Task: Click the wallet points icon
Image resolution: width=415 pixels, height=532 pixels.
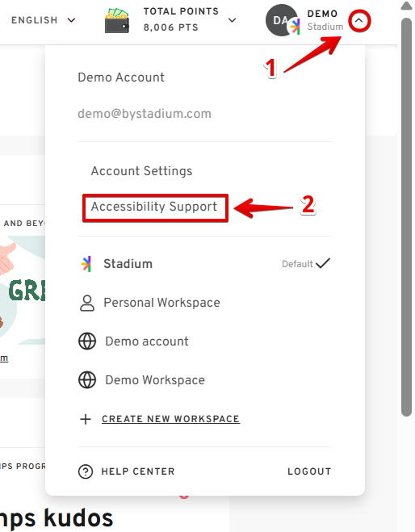Action: 117,20
